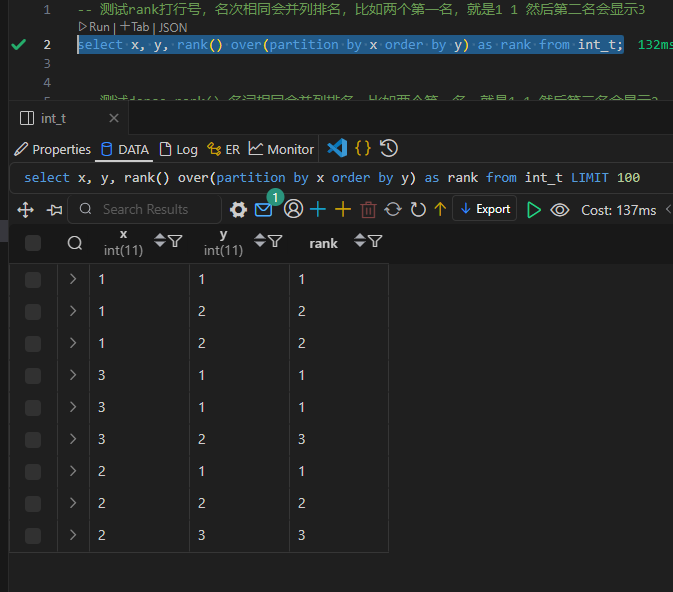
Task: Click the orange plus icon
Action: 343,209
